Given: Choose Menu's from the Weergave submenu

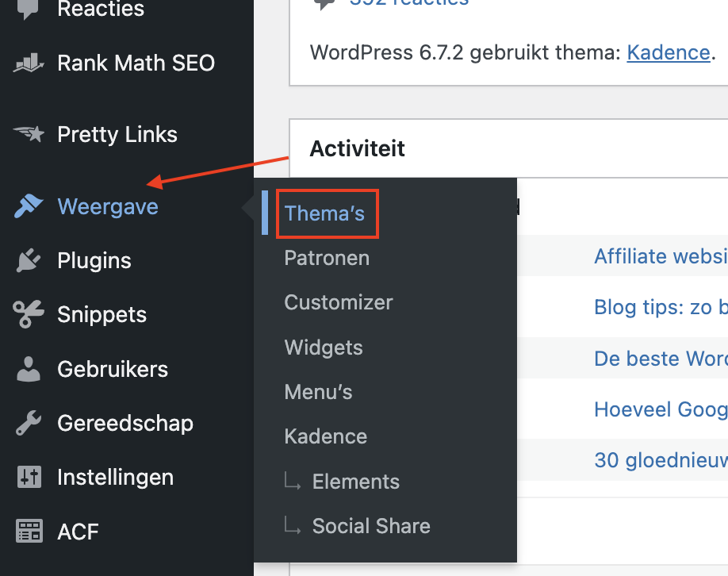Looking at the screenshot, I should (318, 392).
